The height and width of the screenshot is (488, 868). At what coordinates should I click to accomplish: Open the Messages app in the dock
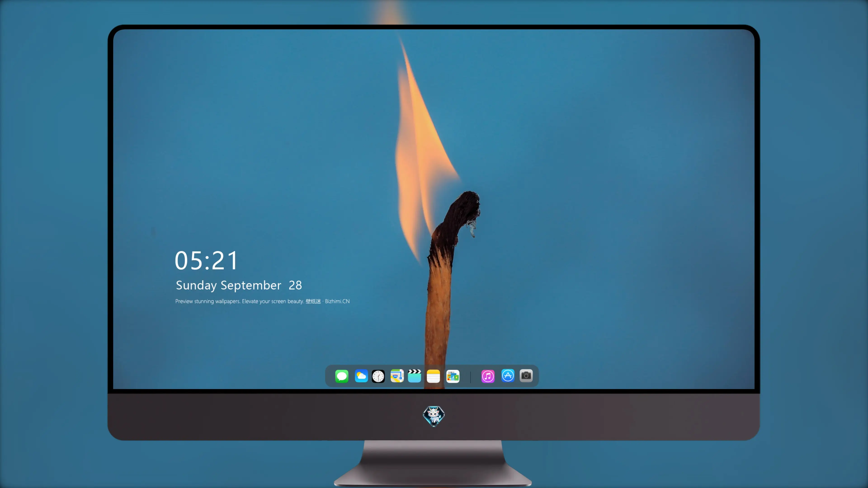[342, 376]
